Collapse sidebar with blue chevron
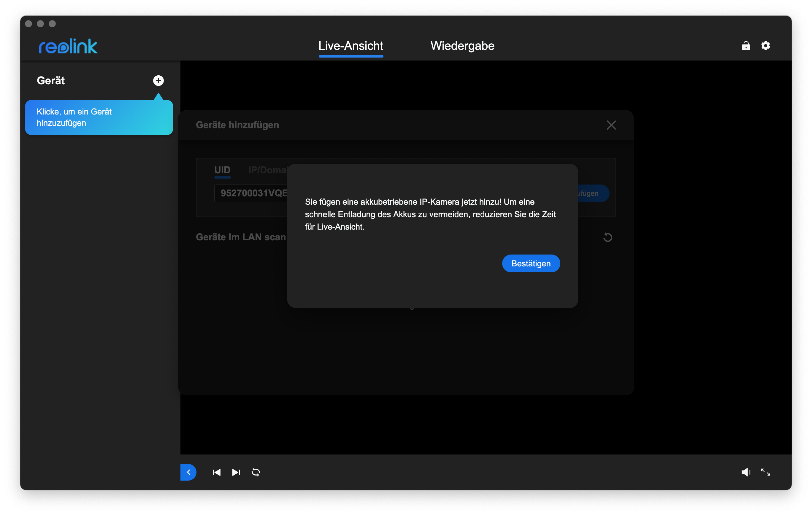812x515 pixels. pyautogui.click(x=188, y=472)
